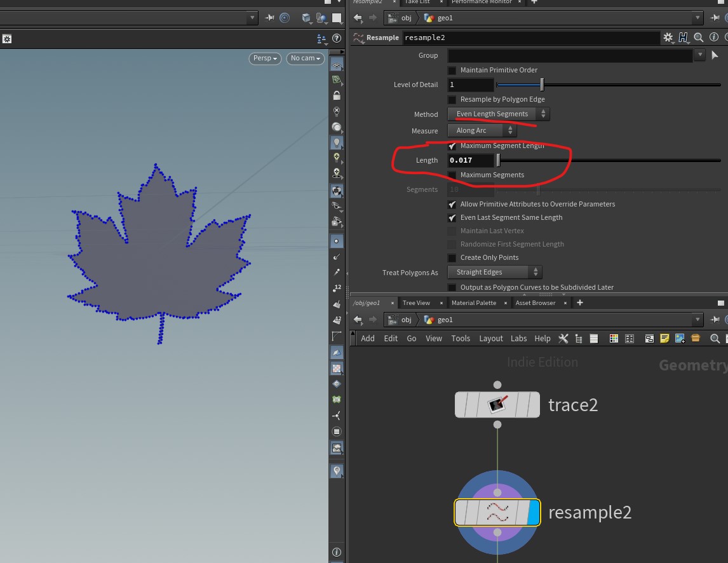The height and width of the screenshot is (563, 728).
Task: Click the magnifier search icon in parameter pane
Action: pyautogui.click(x=698, y=38)
